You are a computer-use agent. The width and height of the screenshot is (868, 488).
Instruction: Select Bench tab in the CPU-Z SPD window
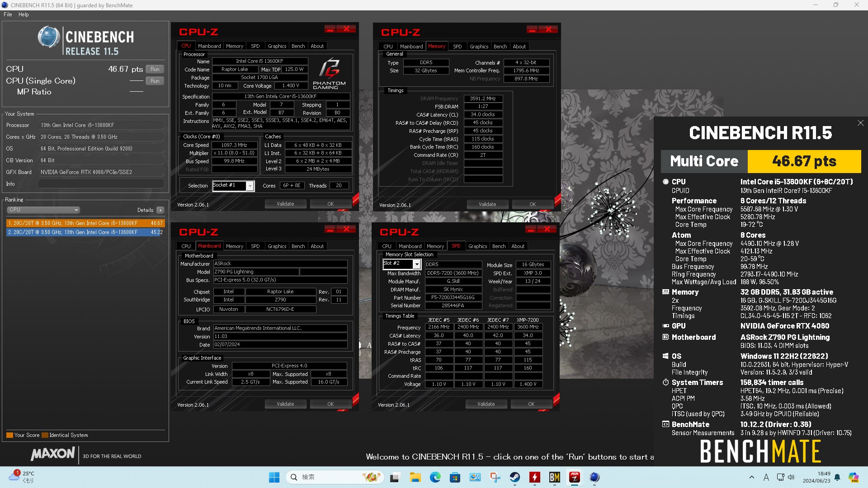coord(499,246)
